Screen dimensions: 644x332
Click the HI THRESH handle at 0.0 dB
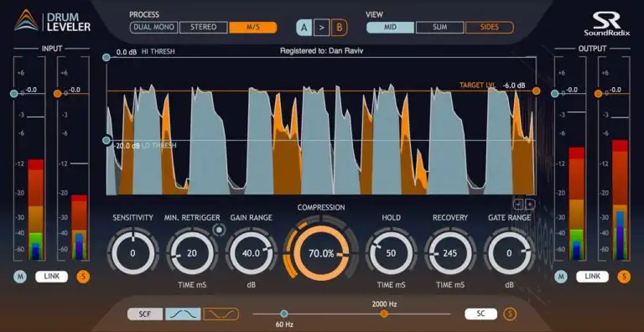(106, 58)
